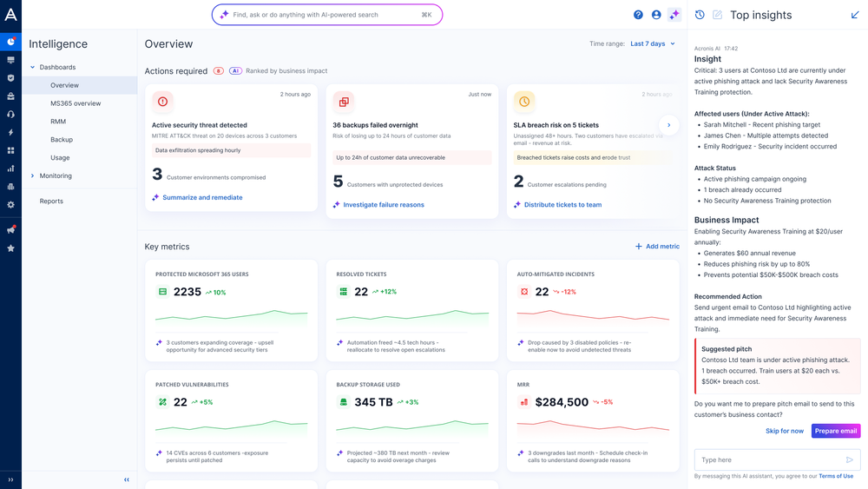
Task: Click Add metric button
Action: coord(657,247)
